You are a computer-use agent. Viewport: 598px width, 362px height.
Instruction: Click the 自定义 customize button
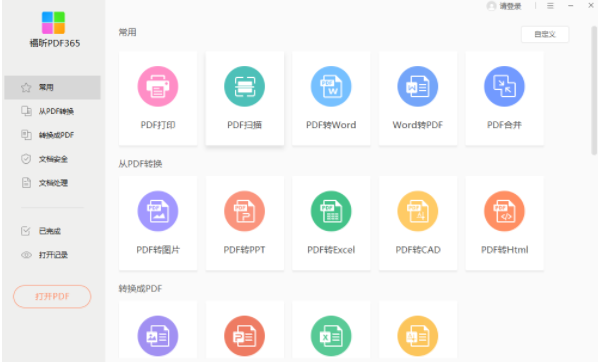[x=545, y=34]
